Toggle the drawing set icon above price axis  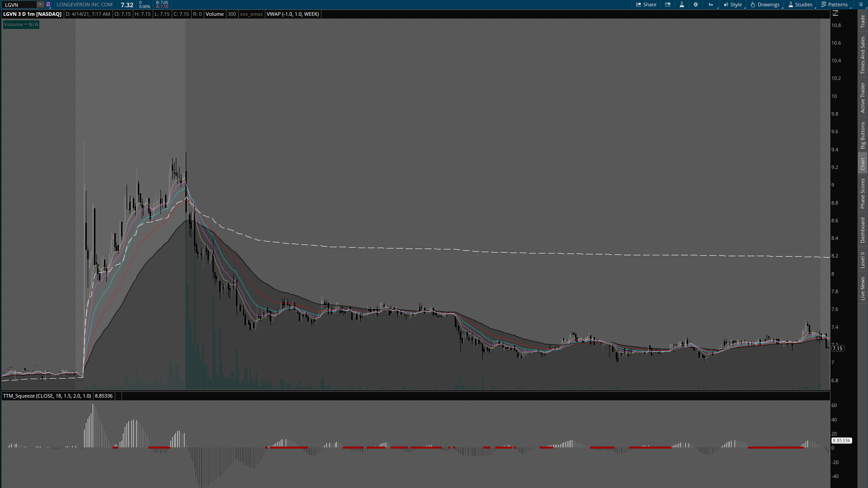(x=835, y=14)
